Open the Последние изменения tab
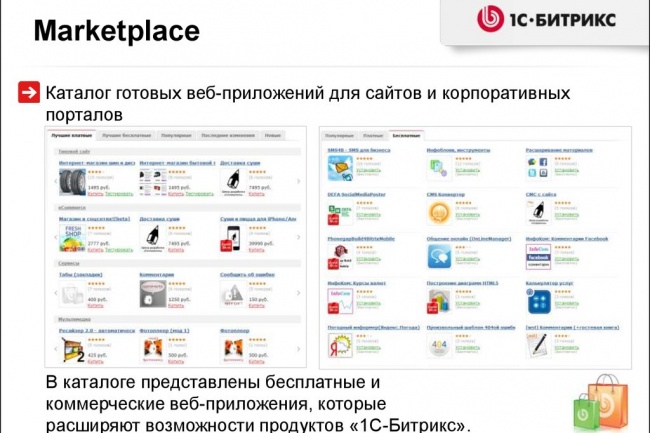 (228, 135)
